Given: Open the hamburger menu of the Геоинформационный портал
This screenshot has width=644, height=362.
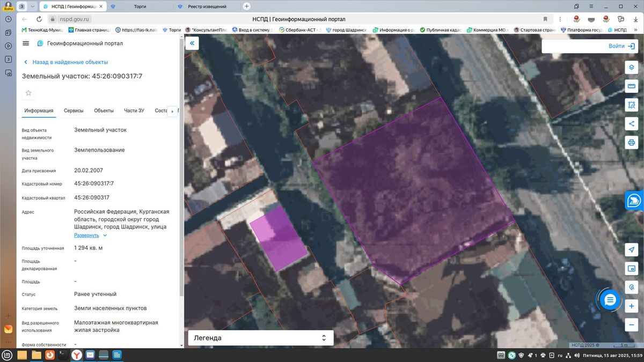Looking at the screenshot, I should [x=26, y=43].
